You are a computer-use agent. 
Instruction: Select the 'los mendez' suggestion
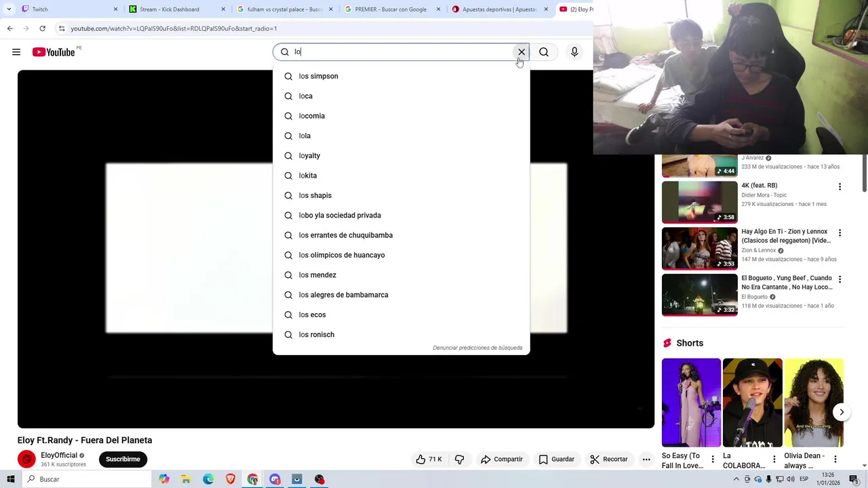coord(401,275)
